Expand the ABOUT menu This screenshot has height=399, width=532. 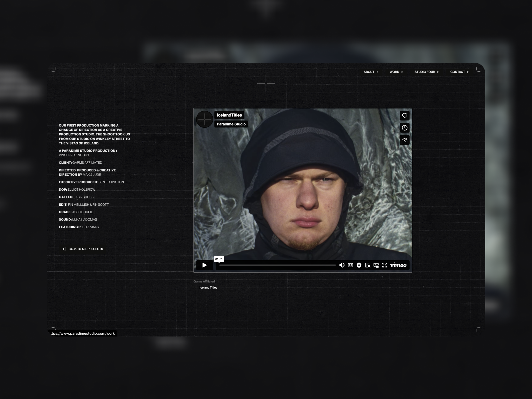[371, 72]
